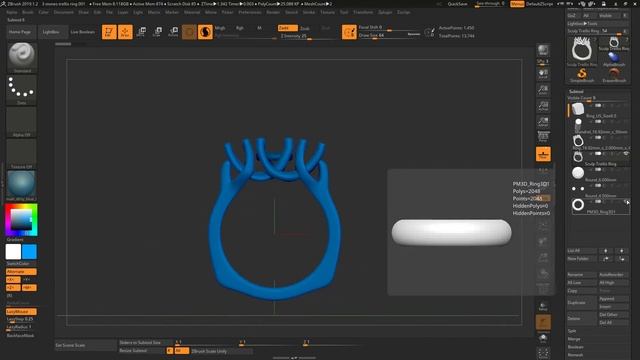
Task: Expand the Boolean section
Action: (x=576, y=347)
